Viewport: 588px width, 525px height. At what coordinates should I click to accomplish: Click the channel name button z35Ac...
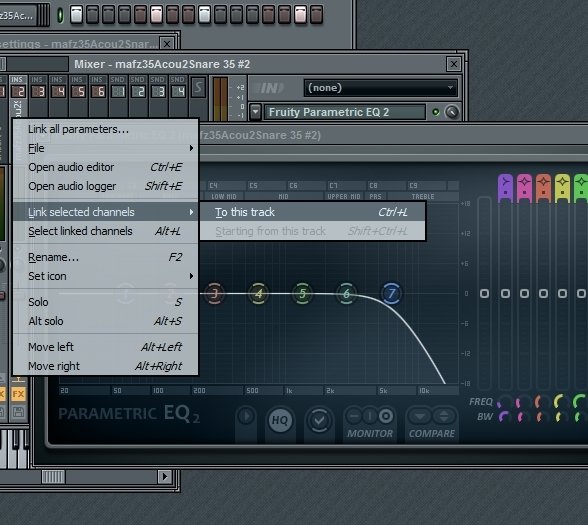(17, 15)
